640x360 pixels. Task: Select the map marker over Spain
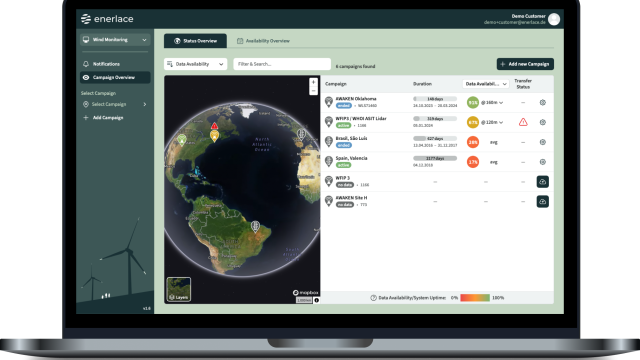point(301,134)
